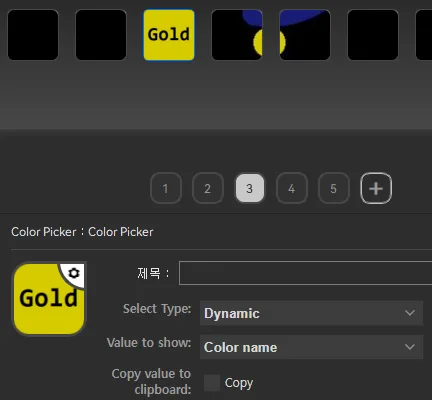The width and height of the screenshot is (432, 400).
Task: Click the large Gold icon preview
Action: click(49, 299)
